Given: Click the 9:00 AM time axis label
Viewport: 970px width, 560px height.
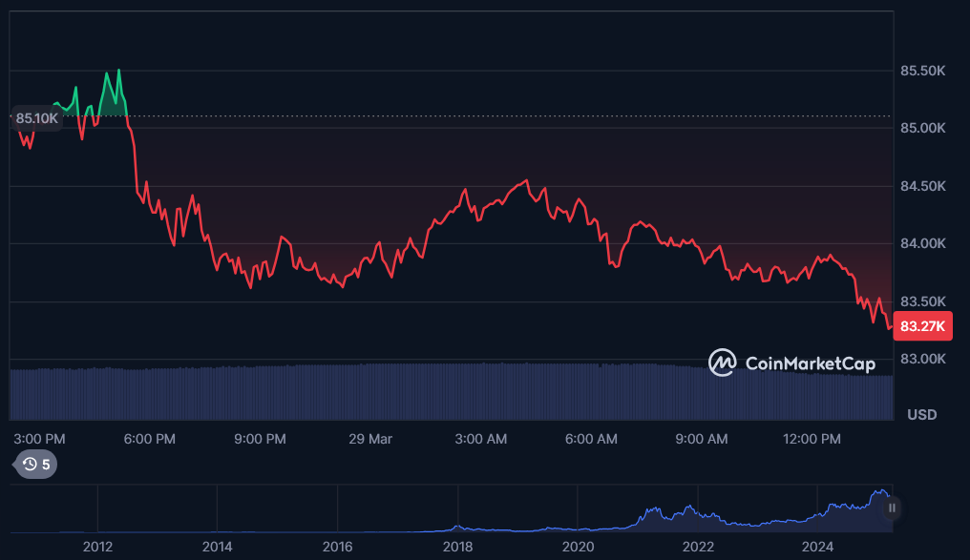Looking at the screenshot, I should click(x=702, y=439).
